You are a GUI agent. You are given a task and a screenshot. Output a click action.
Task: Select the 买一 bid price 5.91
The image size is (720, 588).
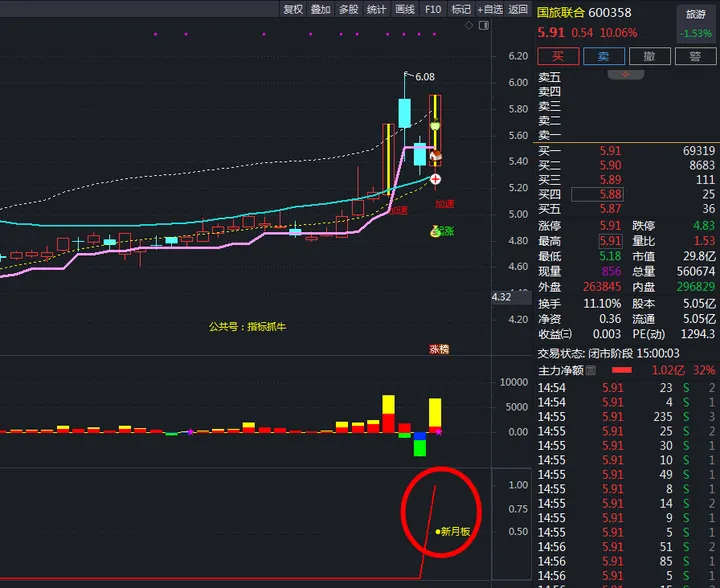(610, 151)
